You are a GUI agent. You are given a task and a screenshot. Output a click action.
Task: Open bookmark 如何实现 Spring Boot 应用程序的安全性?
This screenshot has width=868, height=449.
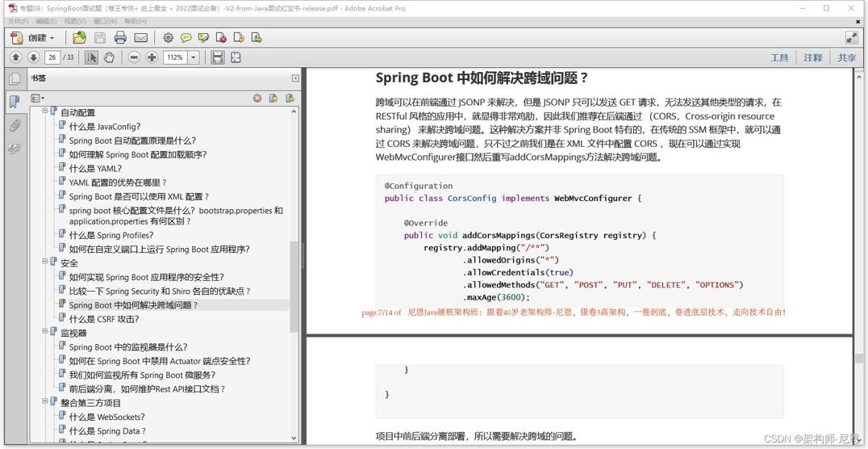pos(146,277)
